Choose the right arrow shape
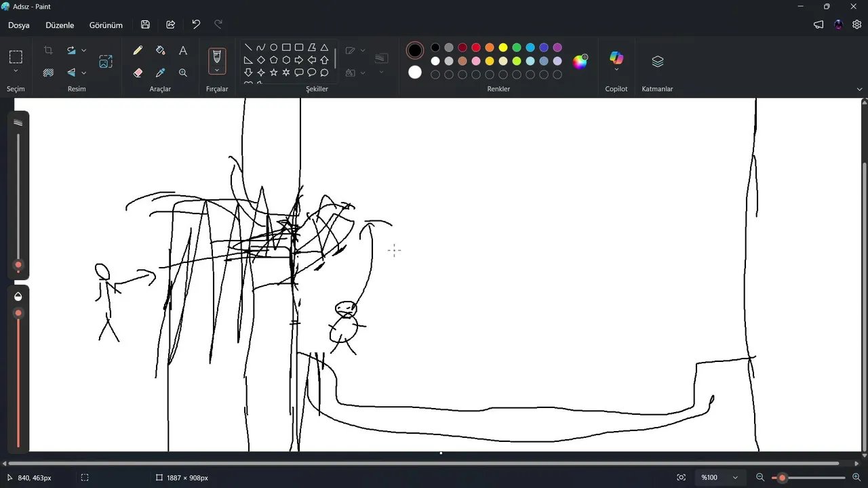The width and height of the screenshot is (868, 488). click(x=299, y=60)
